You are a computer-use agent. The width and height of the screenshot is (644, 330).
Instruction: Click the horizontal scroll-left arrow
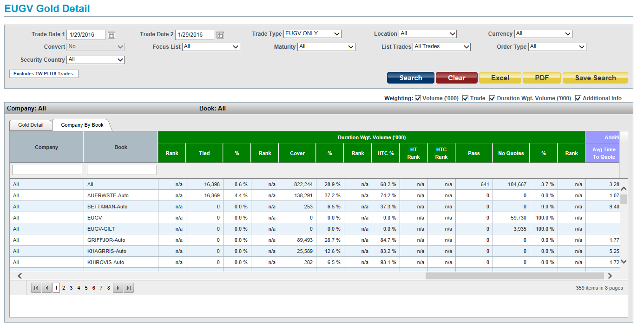pos(20,276)
